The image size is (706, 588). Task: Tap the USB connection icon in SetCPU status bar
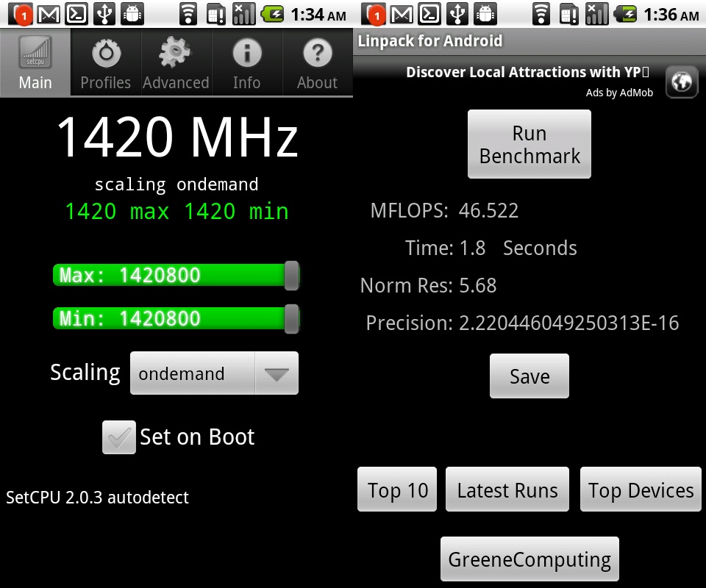pos(104,15)
